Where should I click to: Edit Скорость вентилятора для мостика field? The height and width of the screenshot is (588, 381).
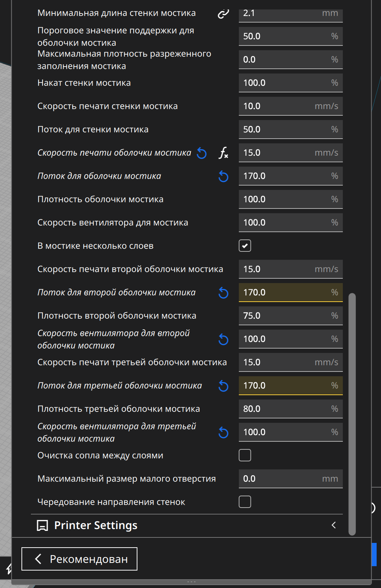click(284, 223)
